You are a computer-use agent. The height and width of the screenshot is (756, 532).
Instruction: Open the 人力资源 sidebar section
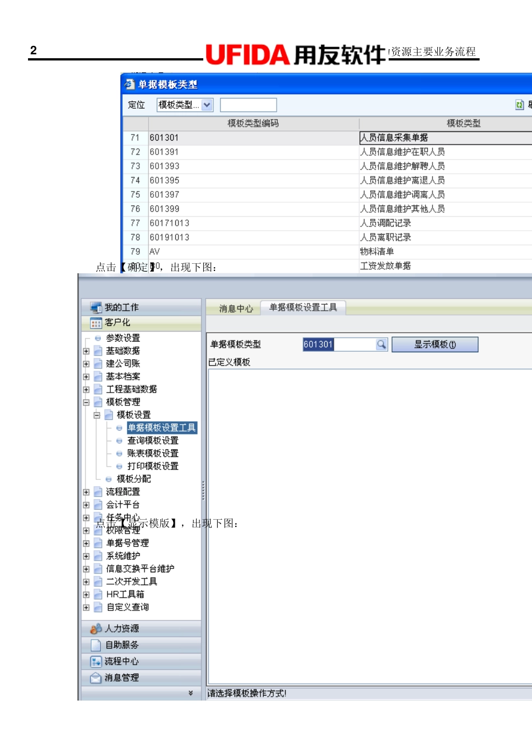point(141,629)
